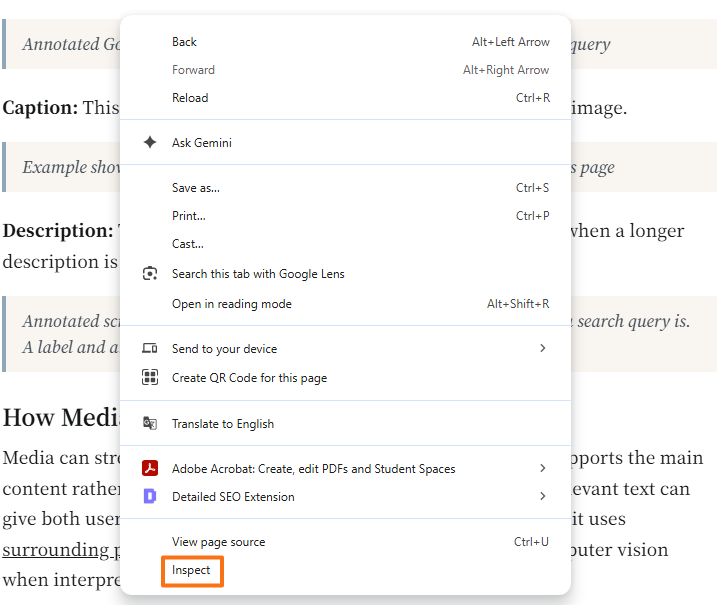Click the bold 'Description:' label on the page
726x605 pixels.
click(x=58, y=231)
